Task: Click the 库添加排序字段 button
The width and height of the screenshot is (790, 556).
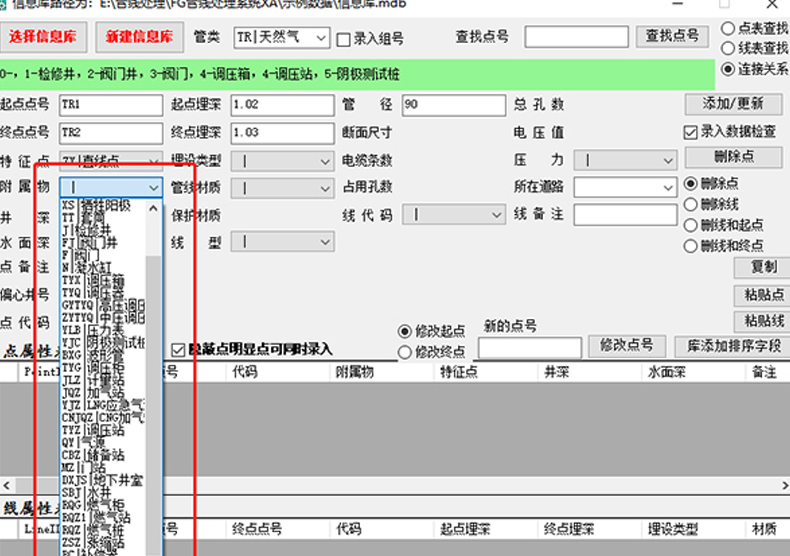Action: [x=733, y=346]
